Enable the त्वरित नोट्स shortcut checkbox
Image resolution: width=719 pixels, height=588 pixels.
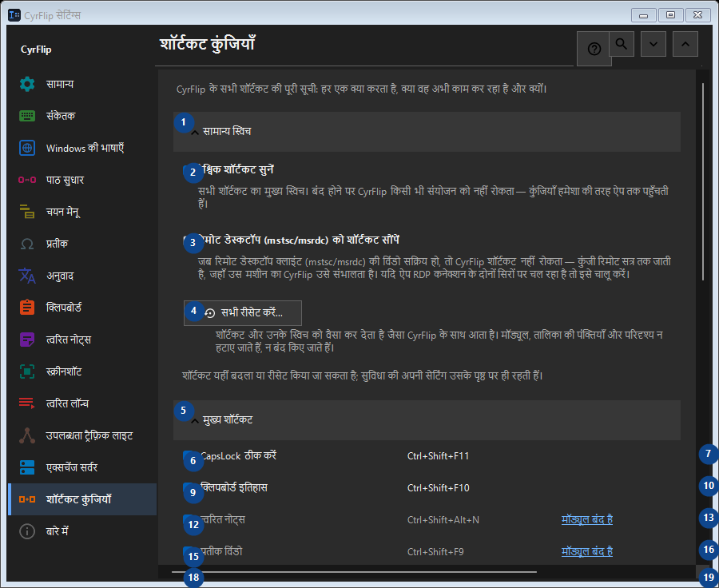189,520
